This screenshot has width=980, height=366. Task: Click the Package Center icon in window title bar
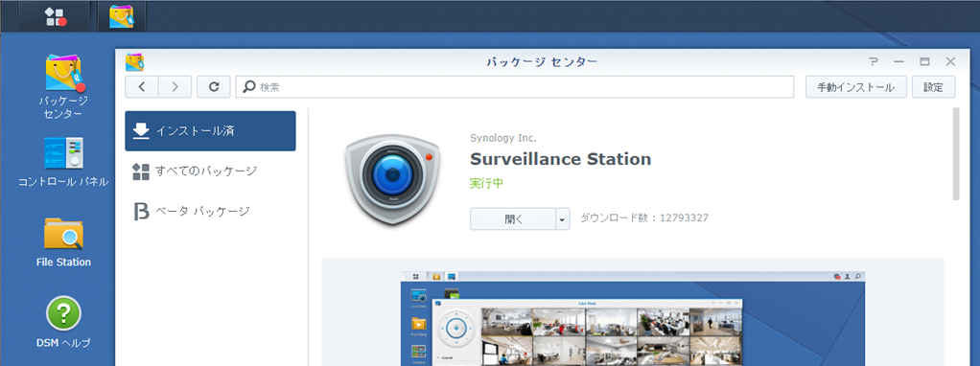(x=135, y=62)
